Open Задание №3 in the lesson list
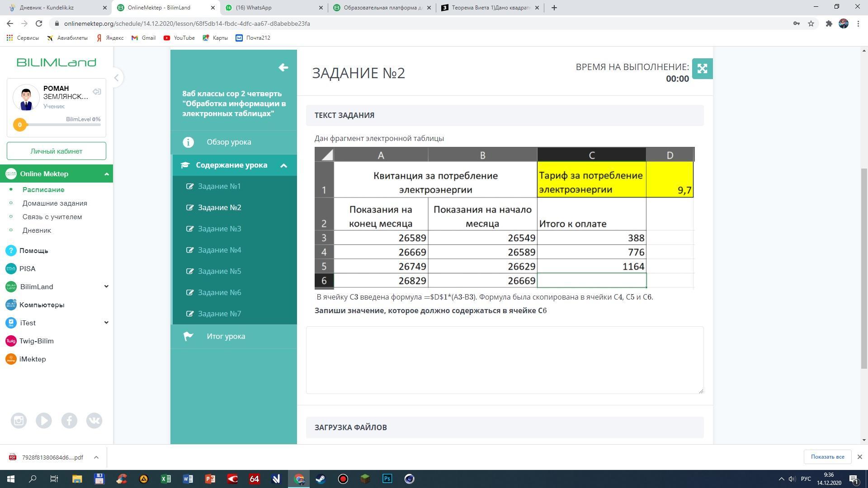The width and height of the screenshot is (868, 488). (x=219, y=229)
